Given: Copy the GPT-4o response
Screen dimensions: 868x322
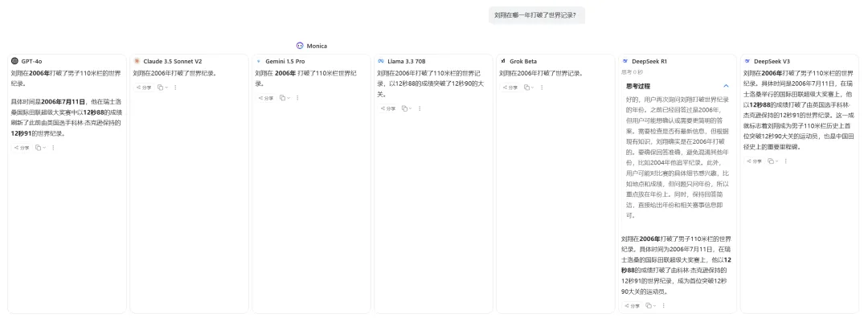Looking at the screenshot, I should point(39,148).
